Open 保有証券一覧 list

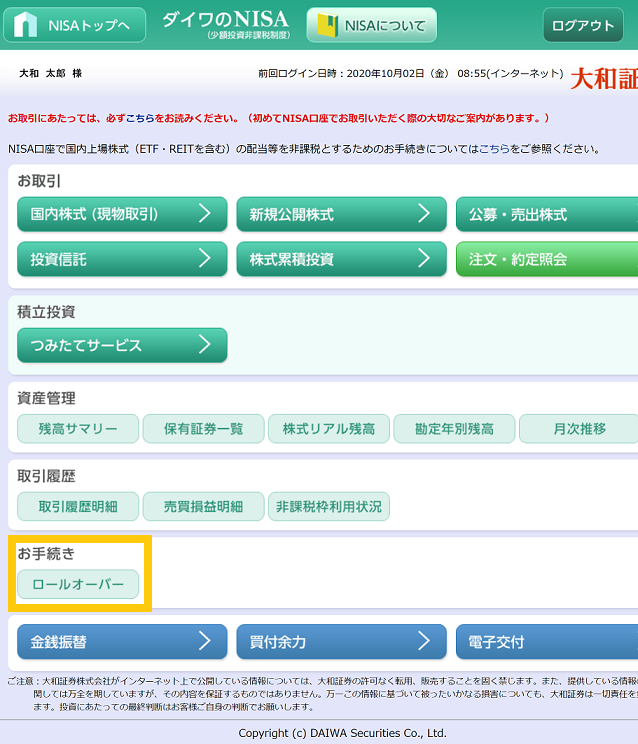[x=203, y=428]
